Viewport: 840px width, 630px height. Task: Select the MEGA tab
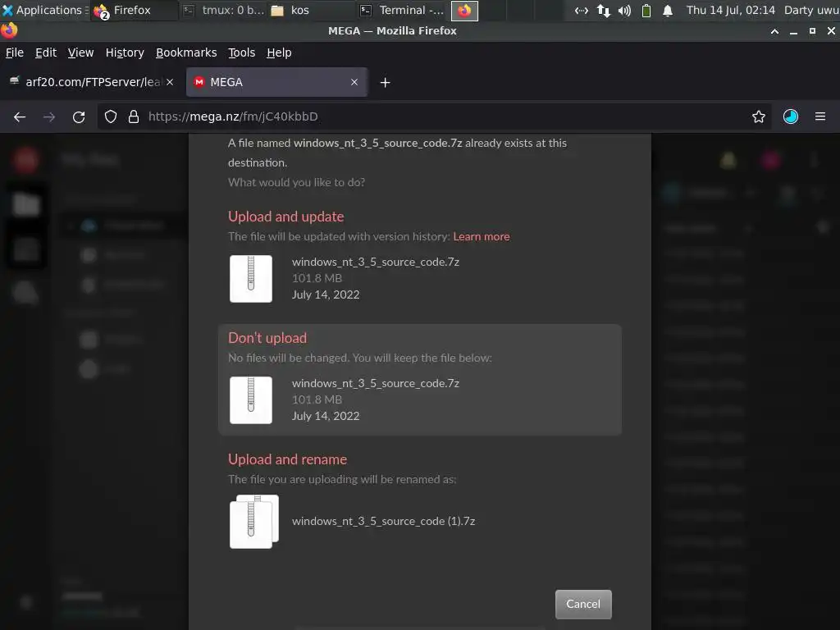click(276, 82)
